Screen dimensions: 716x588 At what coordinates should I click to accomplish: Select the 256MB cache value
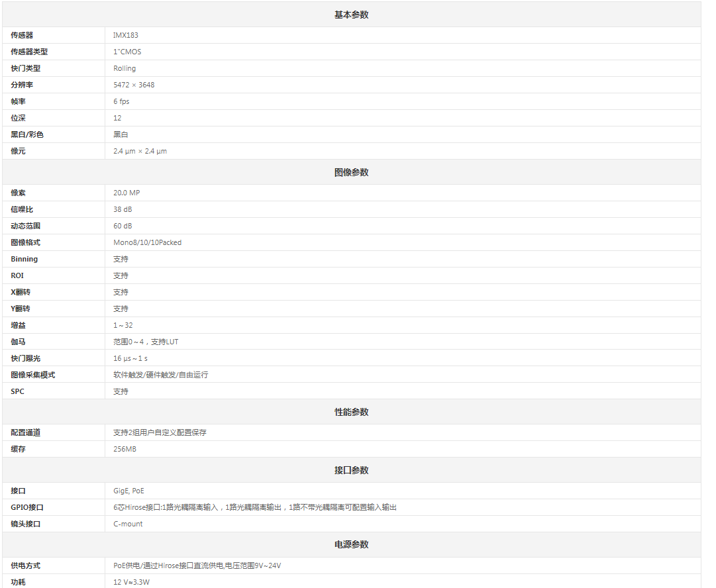(125, 449)
